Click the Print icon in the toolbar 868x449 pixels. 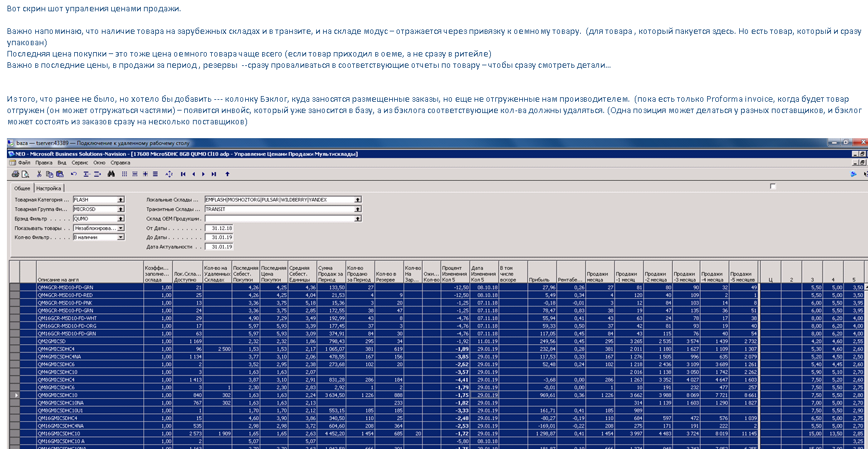pyautogui.click(x=15, y=174)
